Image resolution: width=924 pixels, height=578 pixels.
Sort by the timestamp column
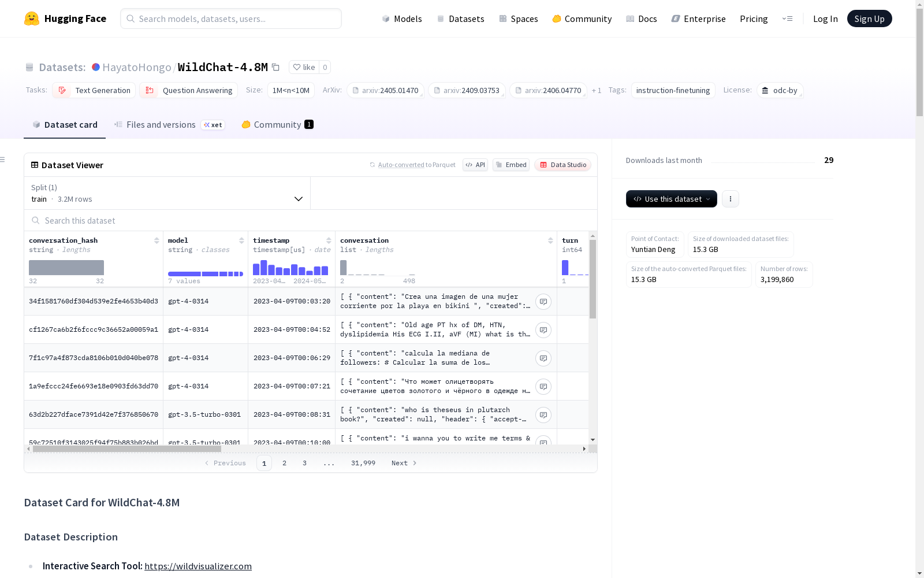pyautogui.click(x=329, y=240)
